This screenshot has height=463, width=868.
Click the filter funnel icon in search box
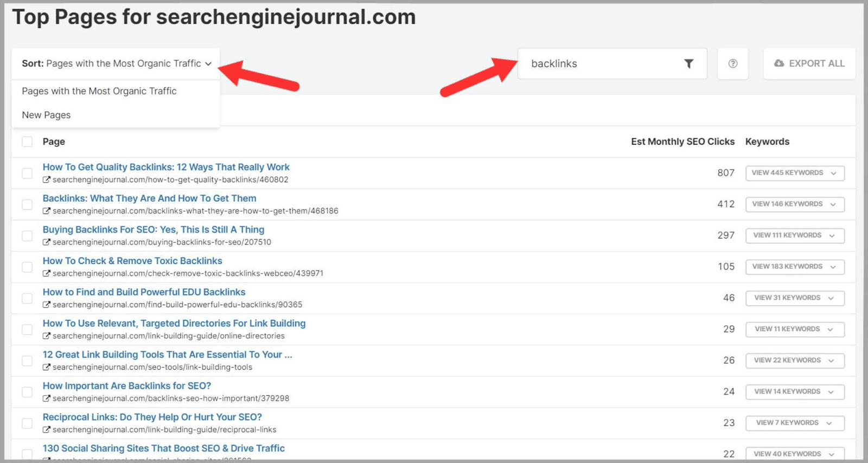[688, 64]
